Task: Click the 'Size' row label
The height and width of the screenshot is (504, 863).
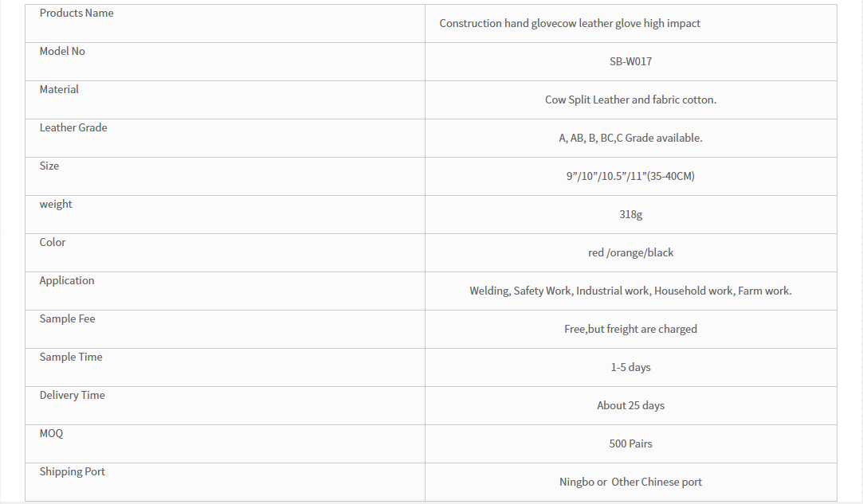Action: coord(49,166)
